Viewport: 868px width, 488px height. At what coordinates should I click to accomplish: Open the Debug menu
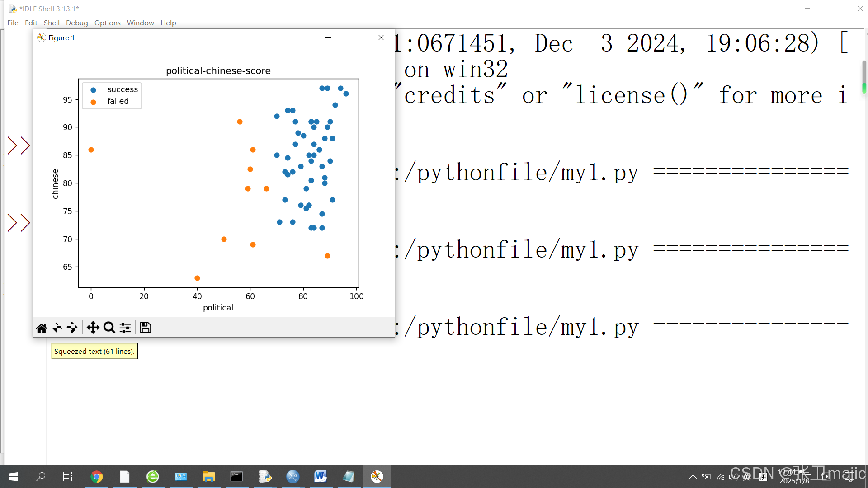(77, 23)
